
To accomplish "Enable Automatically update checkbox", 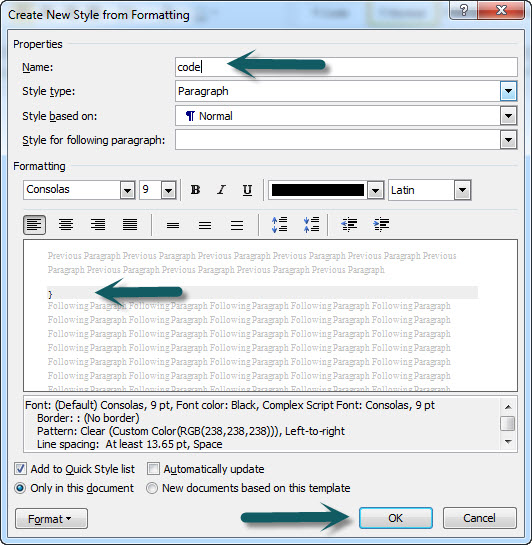I will [x=153, y=469].
